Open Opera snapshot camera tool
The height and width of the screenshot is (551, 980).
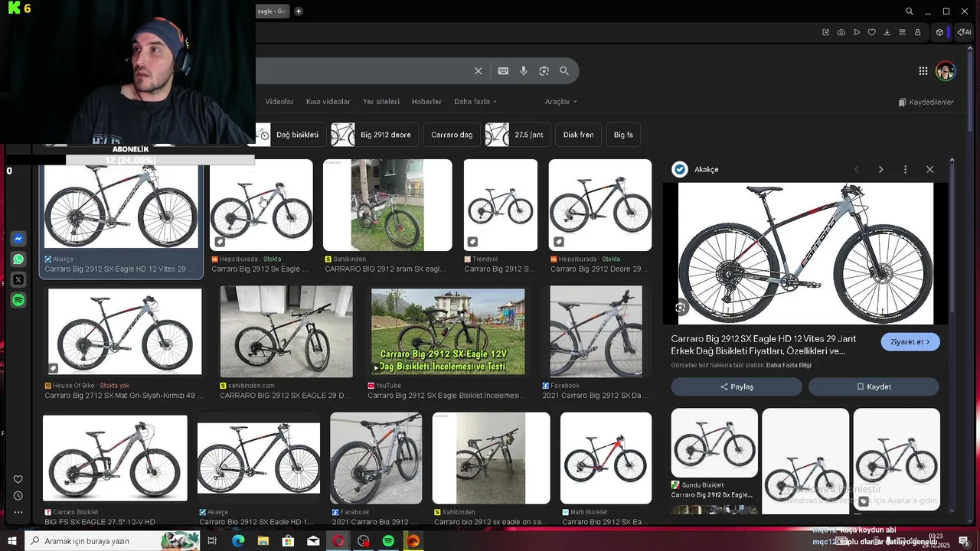click(x=841, y=32)
